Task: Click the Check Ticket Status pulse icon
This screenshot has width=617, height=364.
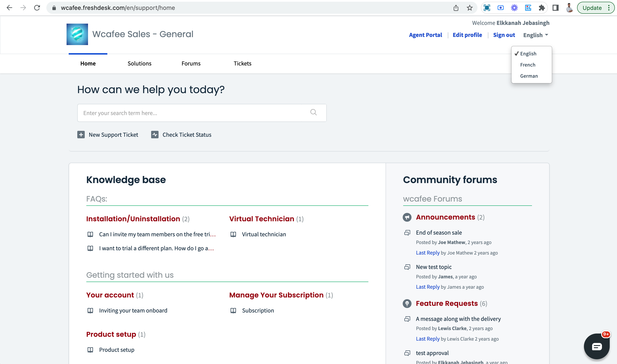Action: pos(155,135)
